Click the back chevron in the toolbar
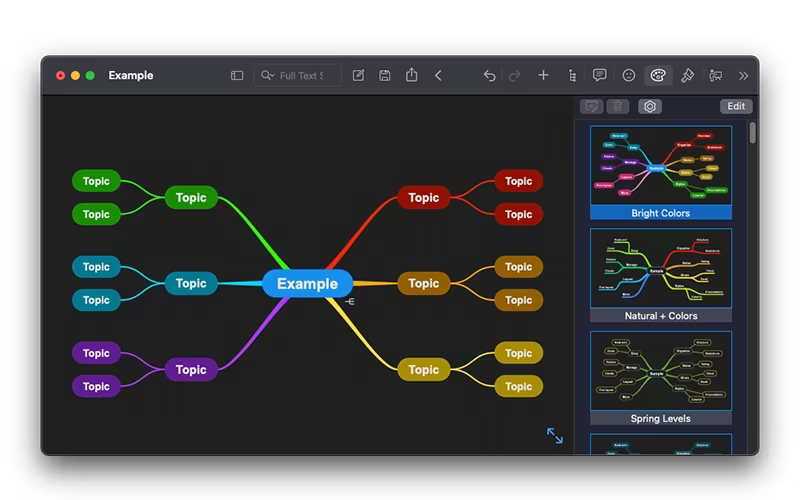 coord(438,76)
